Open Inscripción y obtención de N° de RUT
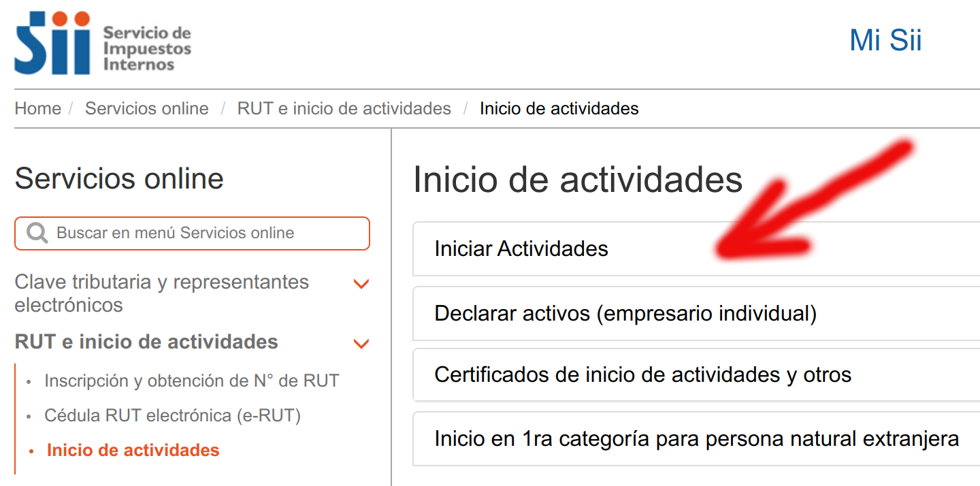 191,381
